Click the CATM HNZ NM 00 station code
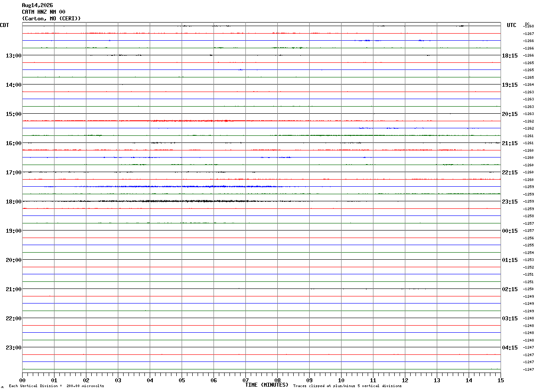Image resolution: width=536 pixels, height=392 pixels. pos(43,12)
